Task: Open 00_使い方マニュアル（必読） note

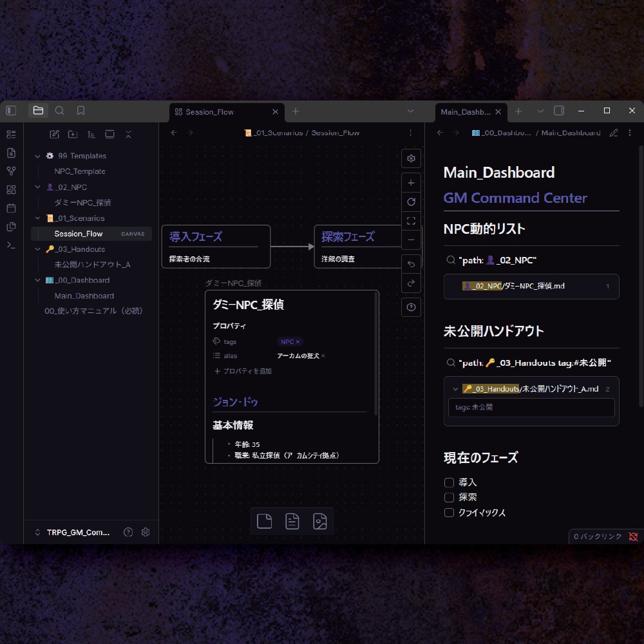Action: pyautogui.click(x=93, y=311)
